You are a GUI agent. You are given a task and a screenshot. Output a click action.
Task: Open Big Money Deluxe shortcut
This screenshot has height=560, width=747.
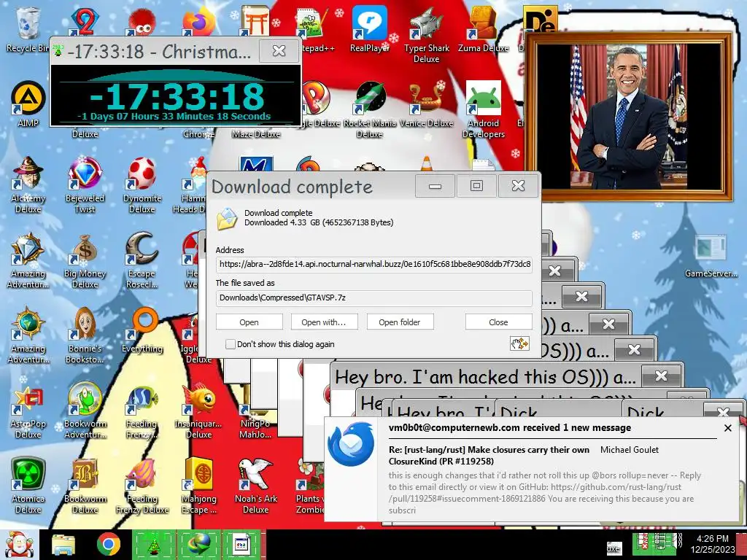coord(85,260)
